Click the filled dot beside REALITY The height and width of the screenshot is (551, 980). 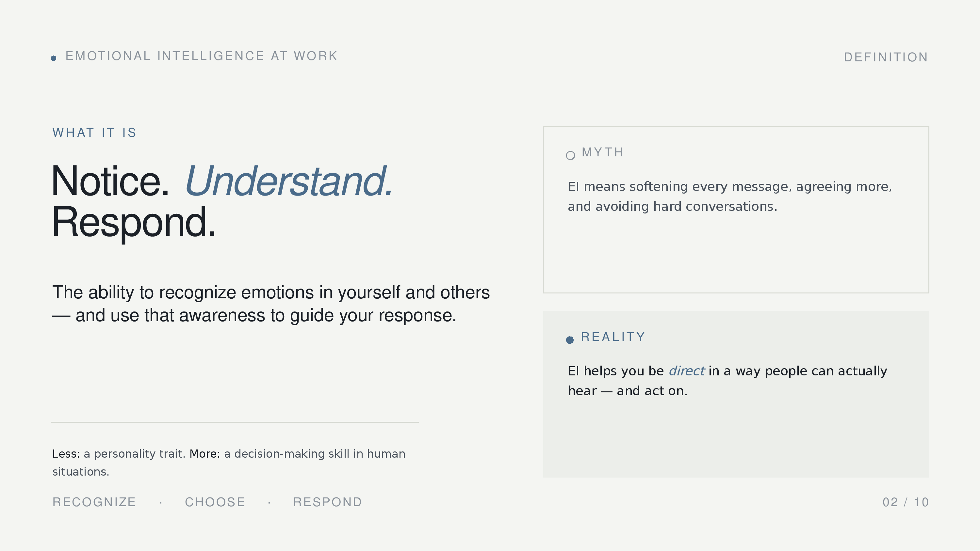point(570,340)
